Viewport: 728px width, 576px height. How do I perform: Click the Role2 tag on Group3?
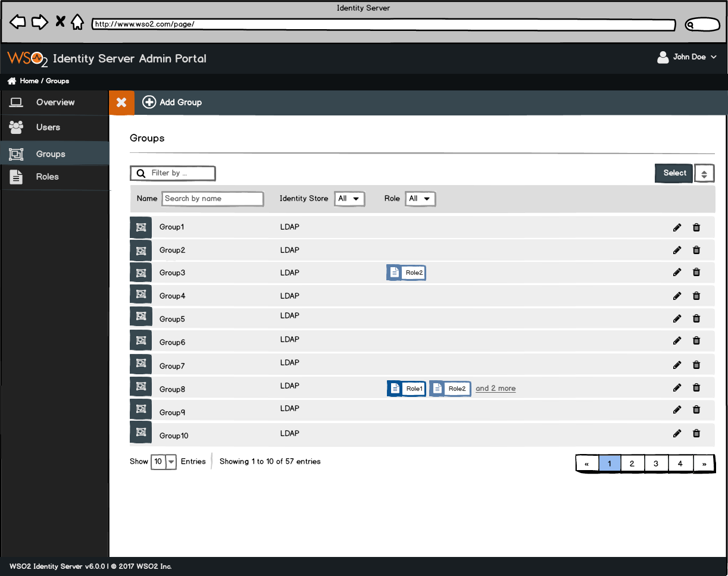click(406, 273)
